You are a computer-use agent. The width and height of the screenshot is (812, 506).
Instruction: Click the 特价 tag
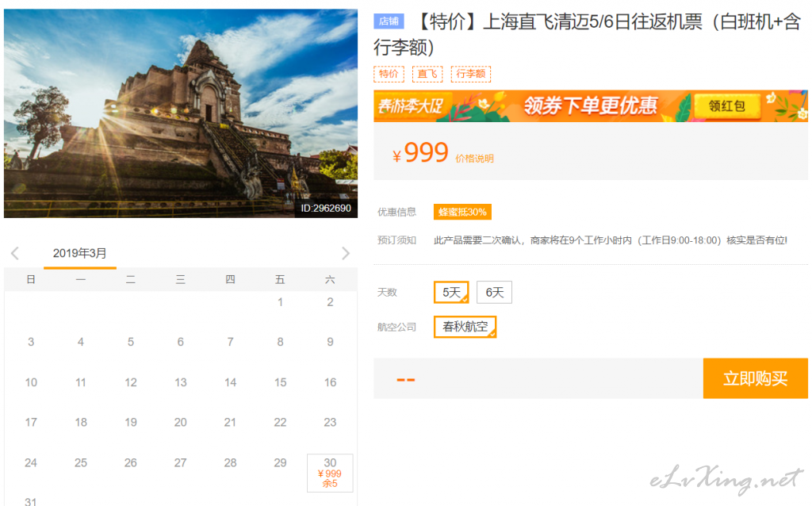coord(389,74)
